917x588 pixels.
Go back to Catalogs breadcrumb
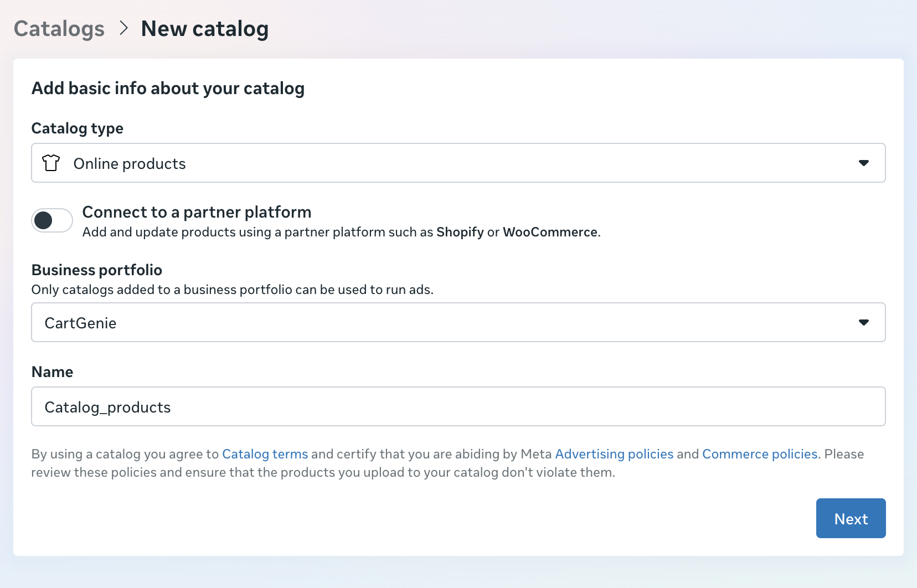(x=59, y=29)
